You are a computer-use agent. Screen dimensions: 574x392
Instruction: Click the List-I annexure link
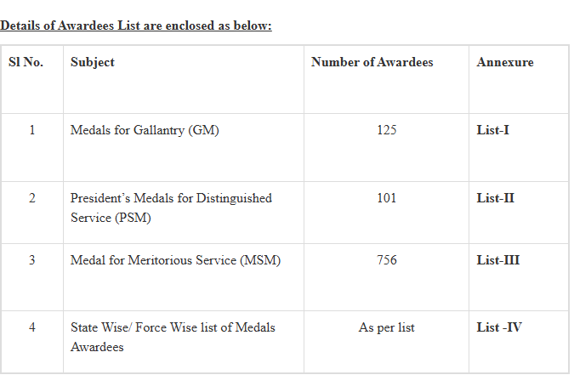pyautogui.click(x=492, y=131)
